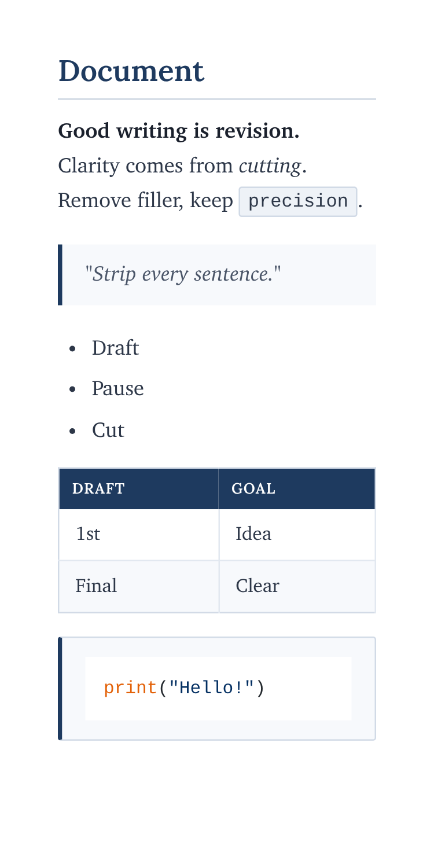Click the dark left bar of the blockquote
This screenshot has width=434, height=868.
pos(60,274)
